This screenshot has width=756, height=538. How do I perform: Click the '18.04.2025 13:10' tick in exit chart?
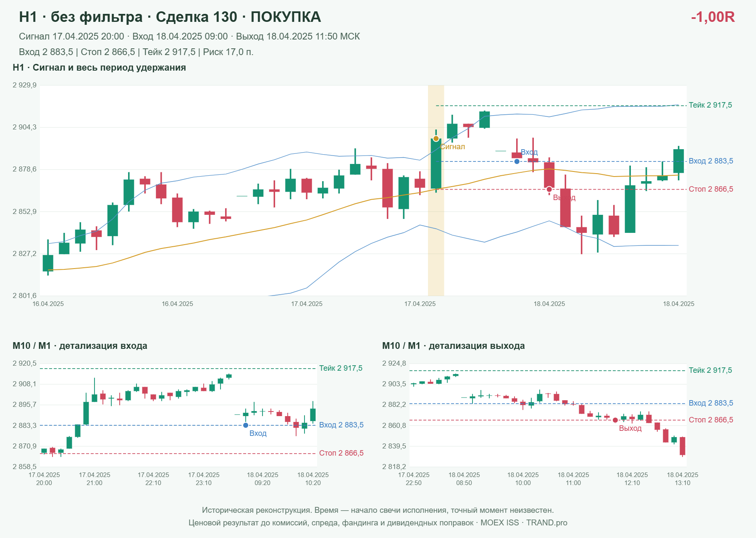coord(682,479)
